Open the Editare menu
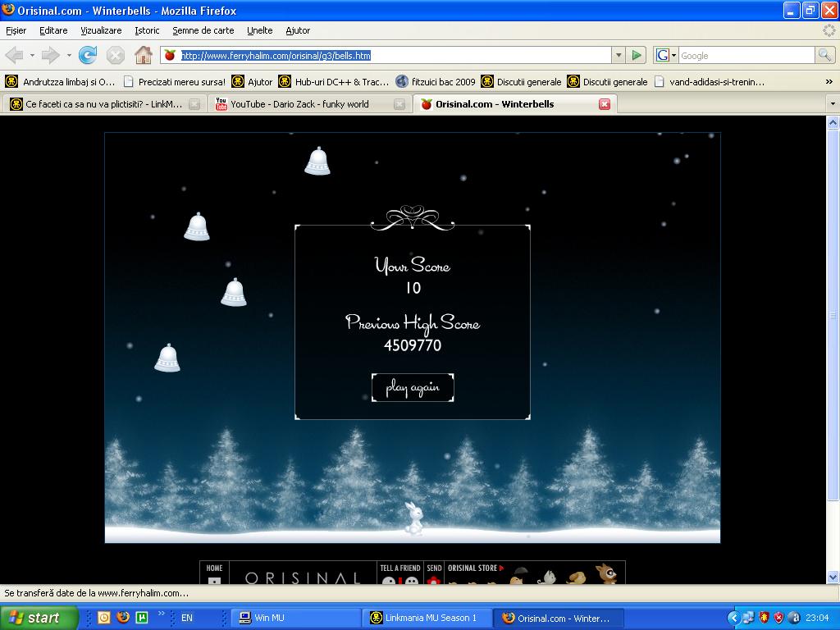The height and width of the screenshot is (630, 840). pos(53,30)
